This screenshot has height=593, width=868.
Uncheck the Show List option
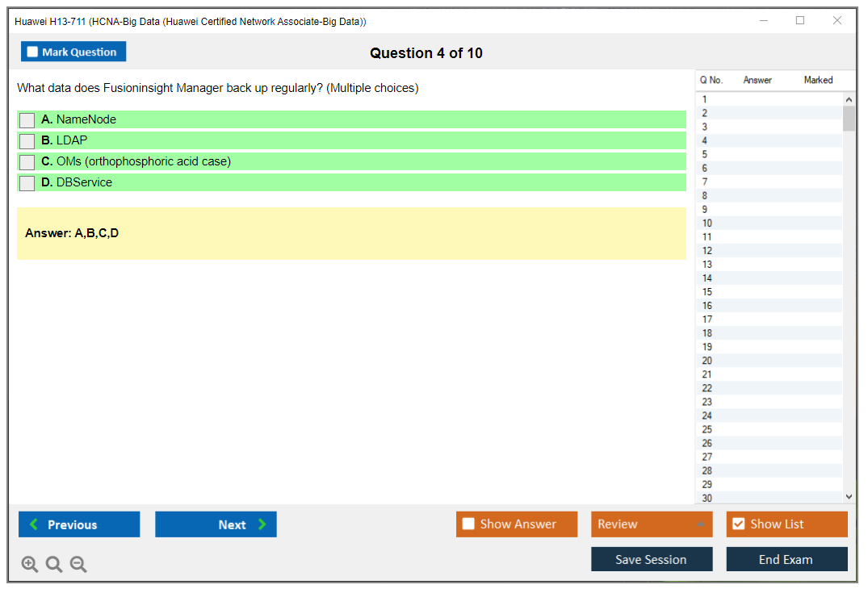pos(738,524)
